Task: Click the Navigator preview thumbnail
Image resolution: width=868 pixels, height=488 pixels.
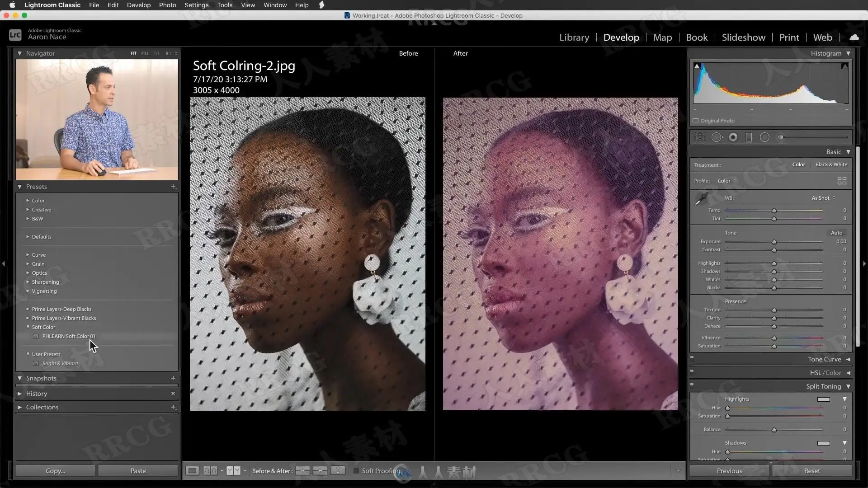Action: (97, 120)
